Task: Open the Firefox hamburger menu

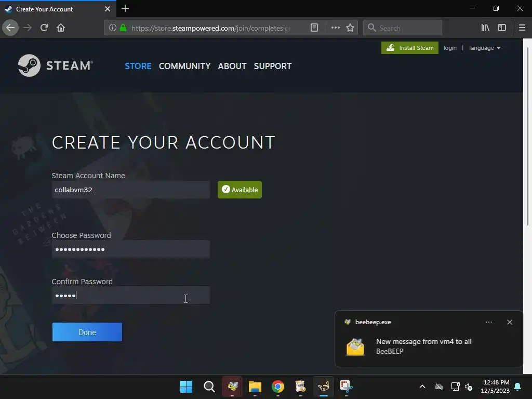Action: pos(522,28)
